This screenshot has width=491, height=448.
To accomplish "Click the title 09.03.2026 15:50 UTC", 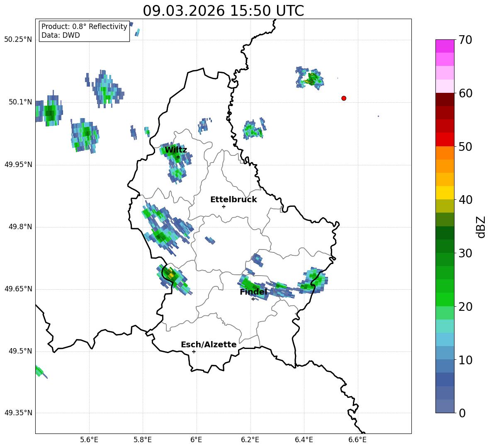I will [x=223, y=11].
